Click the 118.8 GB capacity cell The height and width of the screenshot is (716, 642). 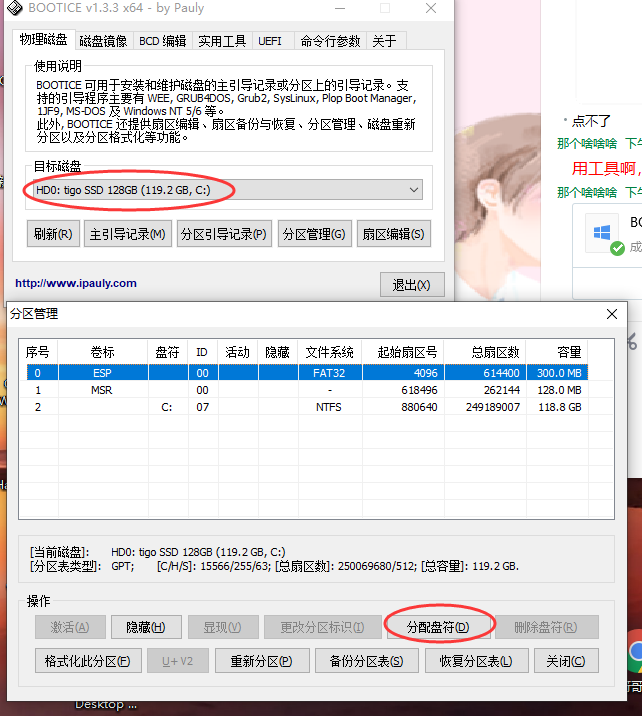pos(559,407)
